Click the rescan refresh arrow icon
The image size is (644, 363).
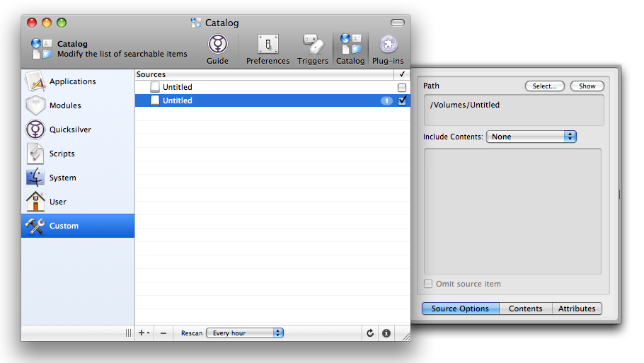370,333
